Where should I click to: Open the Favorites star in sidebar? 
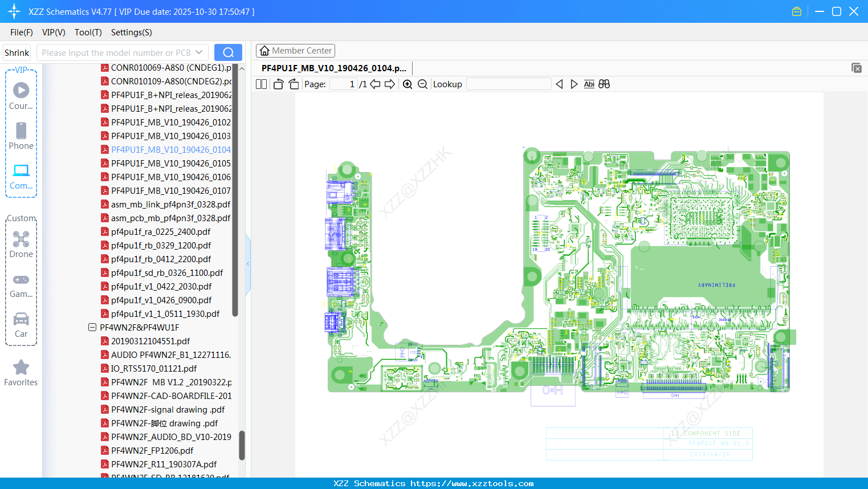[21, 373]
